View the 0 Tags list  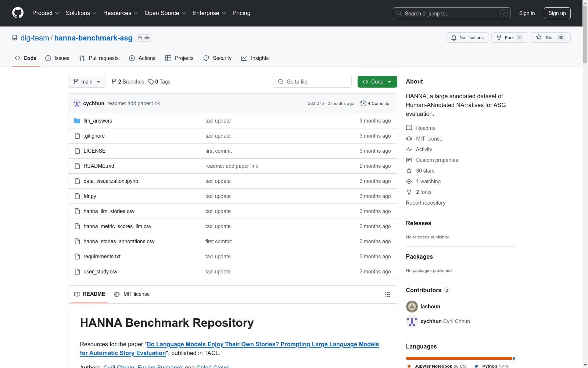coord(159,82)
